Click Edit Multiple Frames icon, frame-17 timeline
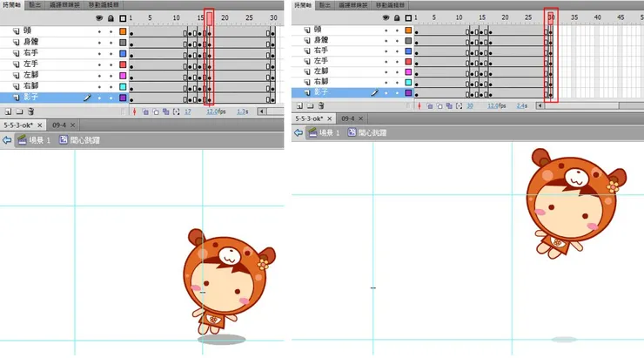This screenshot has width=644, height=358. [166, 111]
